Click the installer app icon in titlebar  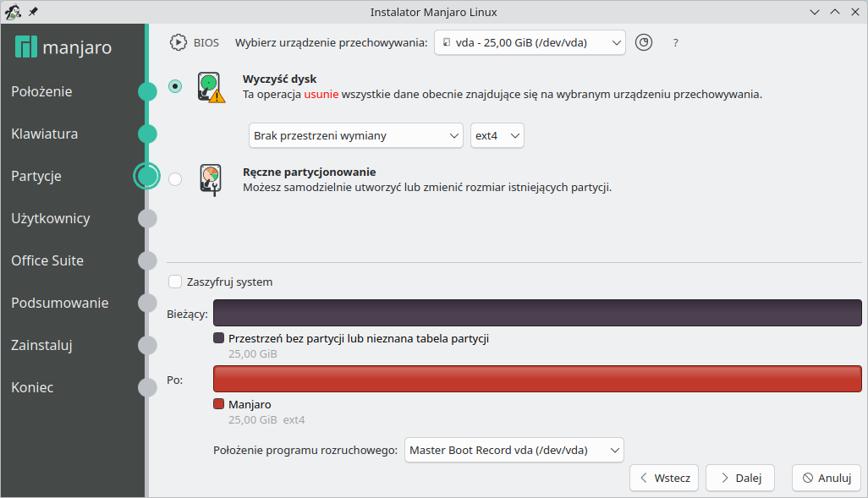point(14,12)
